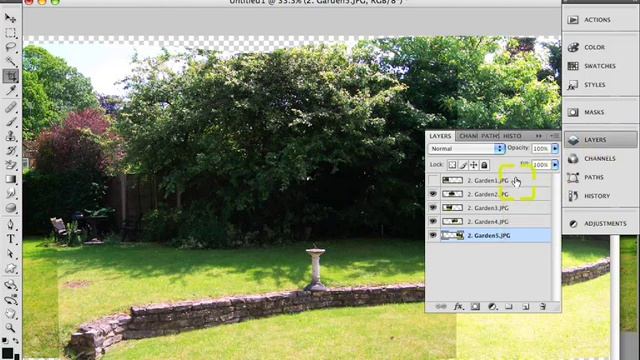
Task: Select the Hand tool
Action: [11, 313]
